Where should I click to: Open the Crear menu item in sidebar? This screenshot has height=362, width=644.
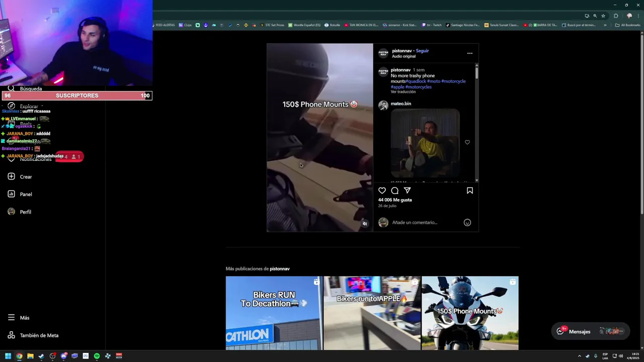[x=20, y=177]
